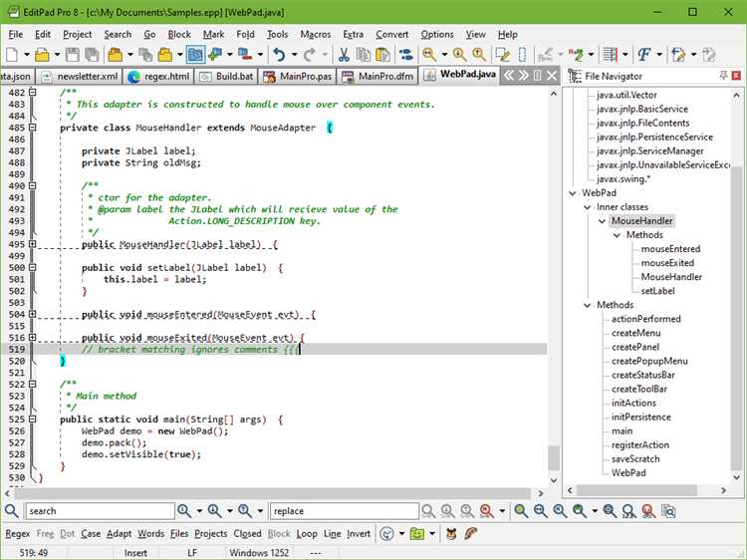Select javax.jnlp.ServiceManager import entry
Screen dimensions: 747x560
click(x=649, y=151)
